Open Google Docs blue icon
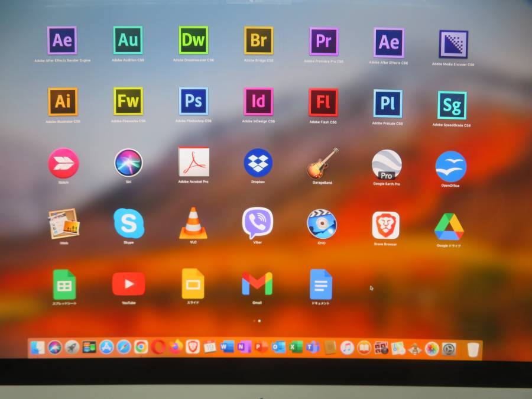The image size is (532, 399). [321, 285]
